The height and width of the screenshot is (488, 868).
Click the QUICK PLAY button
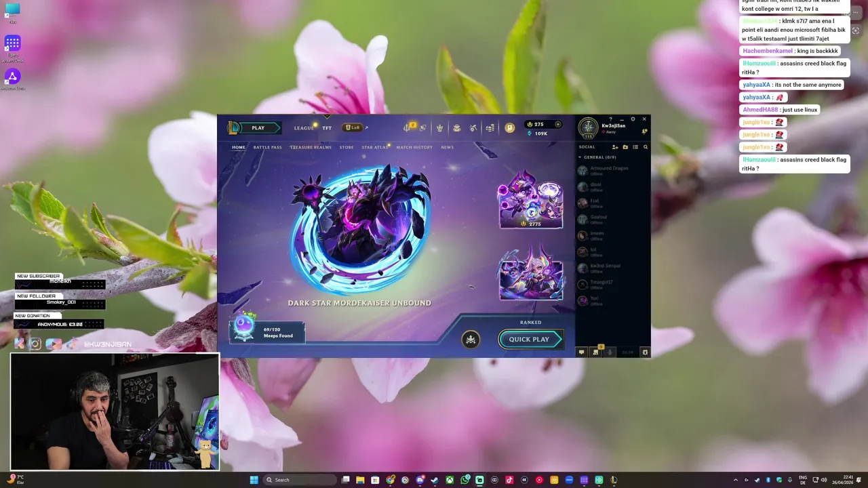point(530,340)
